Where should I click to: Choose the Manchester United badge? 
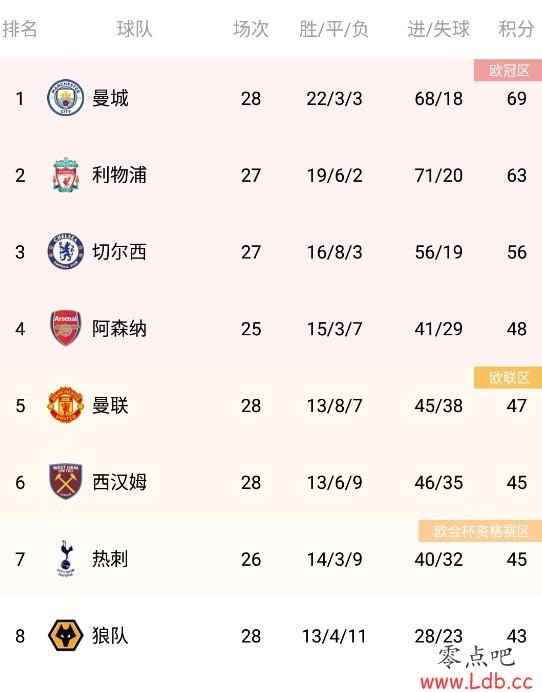65,405
